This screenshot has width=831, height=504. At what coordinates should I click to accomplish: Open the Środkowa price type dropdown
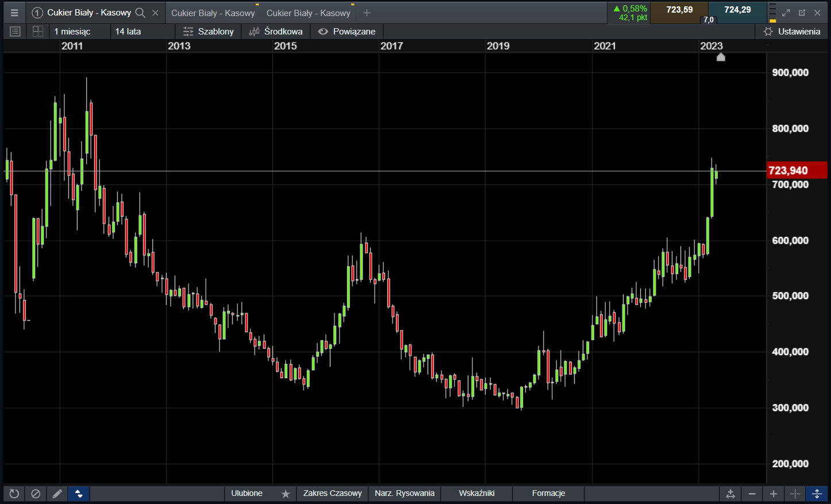(276, 32)
